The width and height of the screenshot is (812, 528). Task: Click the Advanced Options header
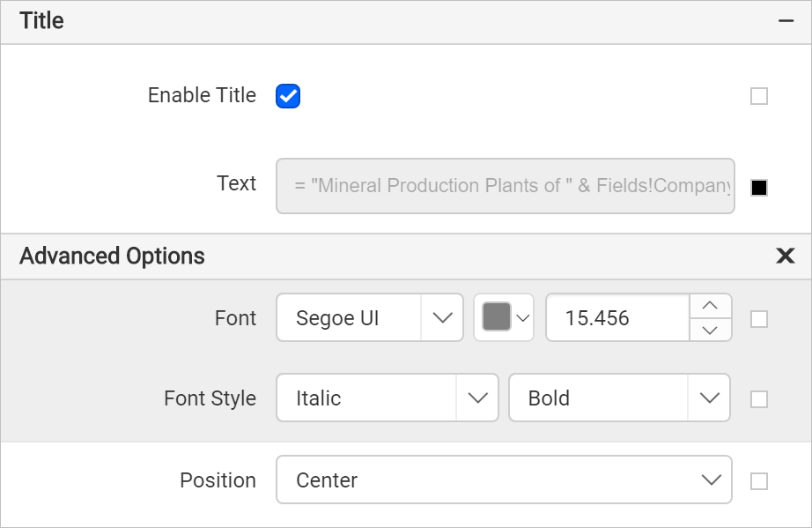click(112, 257)
